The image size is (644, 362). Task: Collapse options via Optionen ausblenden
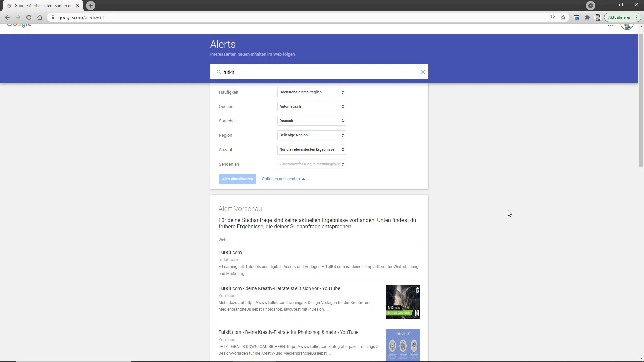283,179
